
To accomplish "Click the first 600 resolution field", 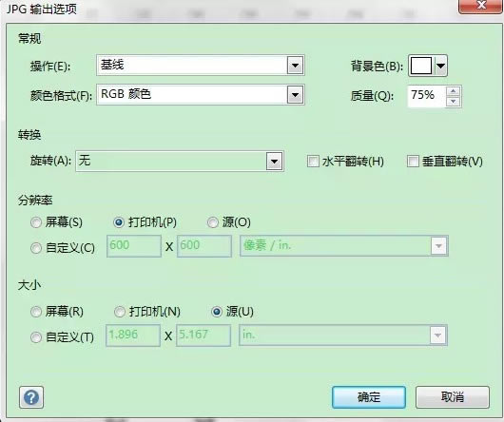I will click(134, 246).
